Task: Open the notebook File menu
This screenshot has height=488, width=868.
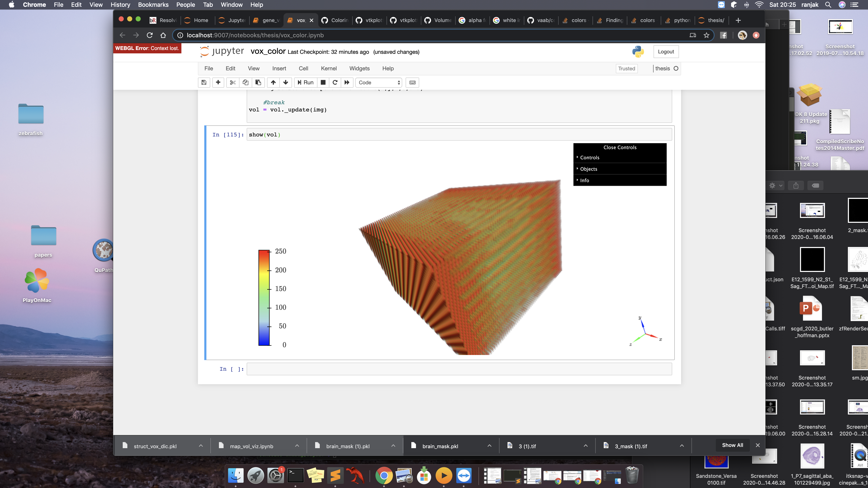Action: click(x=209, y=68)
